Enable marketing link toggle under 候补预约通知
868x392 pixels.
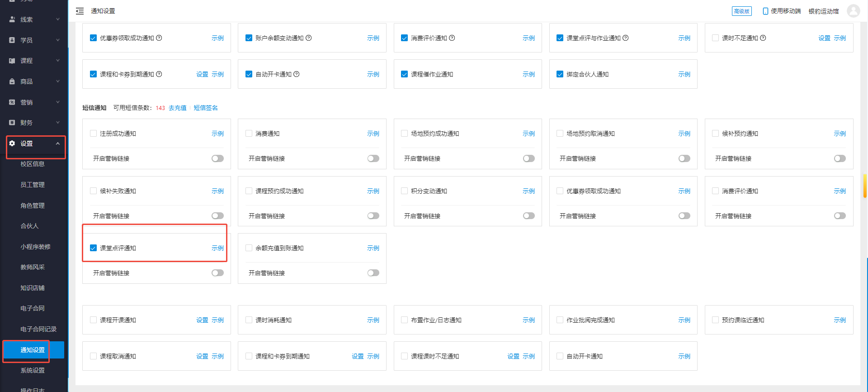840,158
